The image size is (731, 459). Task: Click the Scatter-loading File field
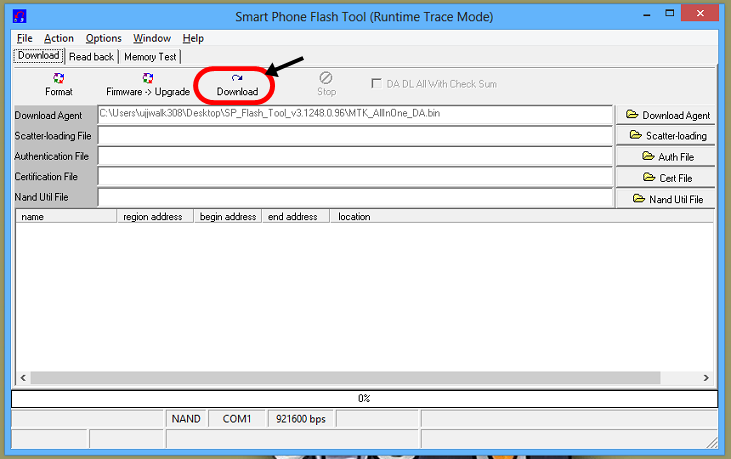tap(355, 136)
